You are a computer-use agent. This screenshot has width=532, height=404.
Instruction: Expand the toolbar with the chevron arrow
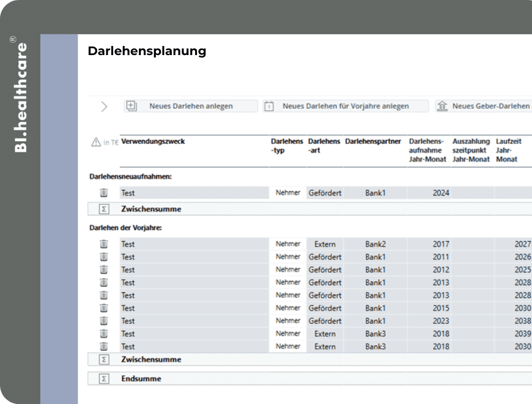[x=104, y=107]
